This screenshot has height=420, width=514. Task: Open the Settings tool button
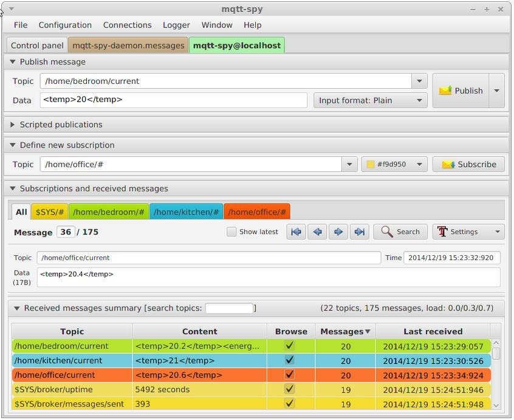(468, 232)
